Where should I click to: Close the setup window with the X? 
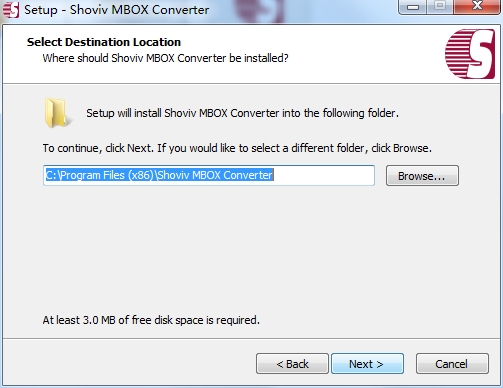[477, 7]
